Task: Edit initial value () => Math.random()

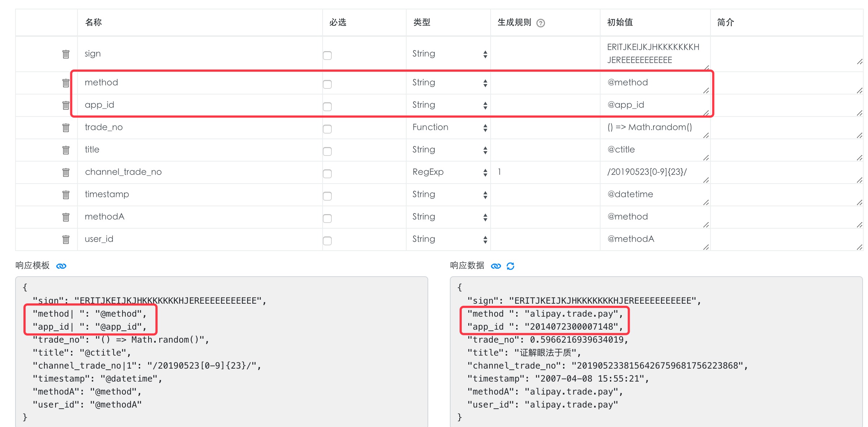Action: [x=656, y=127]
